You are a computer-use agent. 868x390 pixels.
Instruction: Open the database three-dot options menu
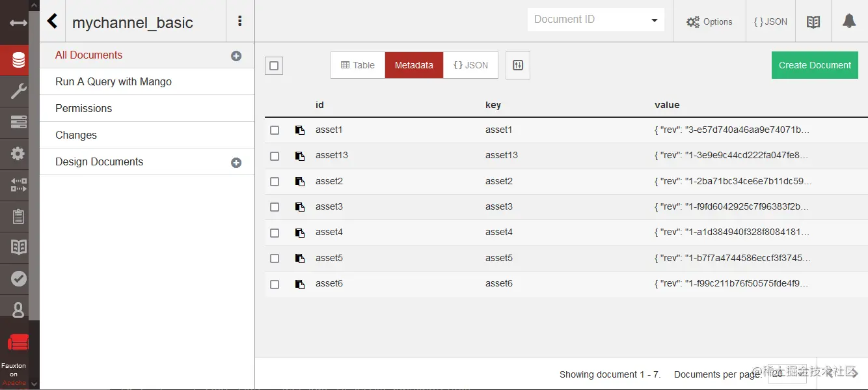(x=240, y=21)
